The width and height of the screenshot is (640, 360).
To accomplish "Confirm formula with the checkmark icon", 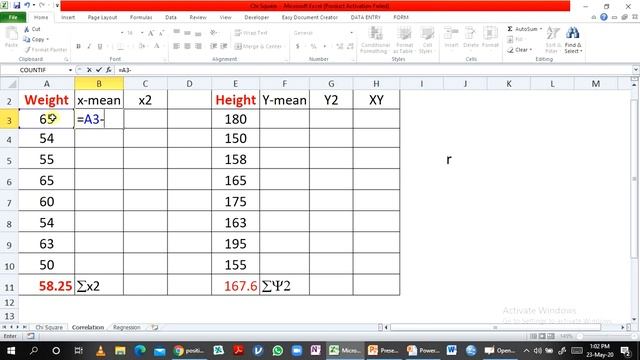I will pos(99,70).
